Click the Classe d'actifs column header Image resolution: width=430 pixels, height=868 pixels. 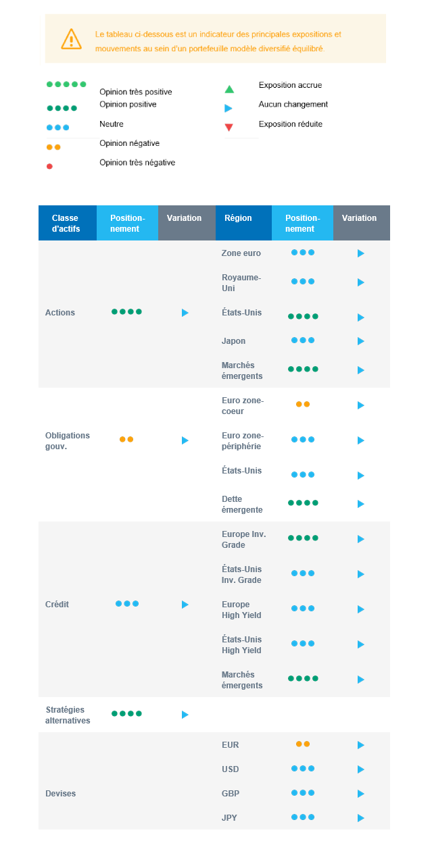(x=67, y=223)
